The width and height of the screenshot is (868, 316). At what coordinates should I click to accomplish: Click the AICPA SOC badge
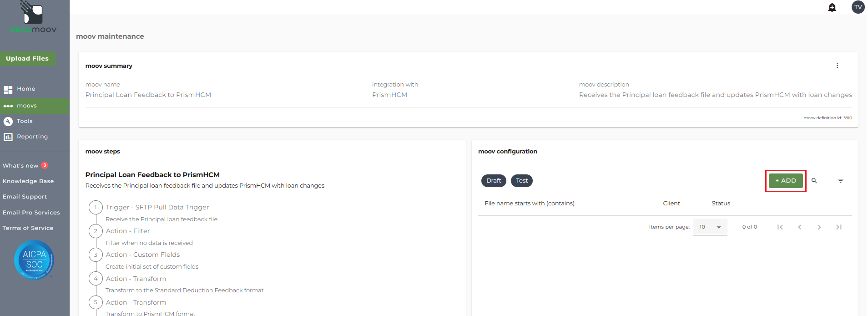[34, 260]
